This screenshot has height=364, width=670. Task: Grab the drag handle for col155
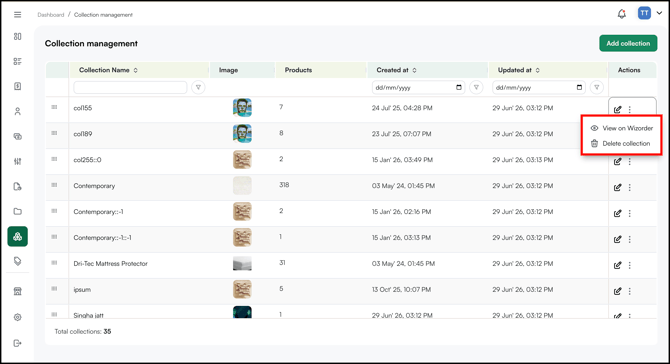coord(54,107)
